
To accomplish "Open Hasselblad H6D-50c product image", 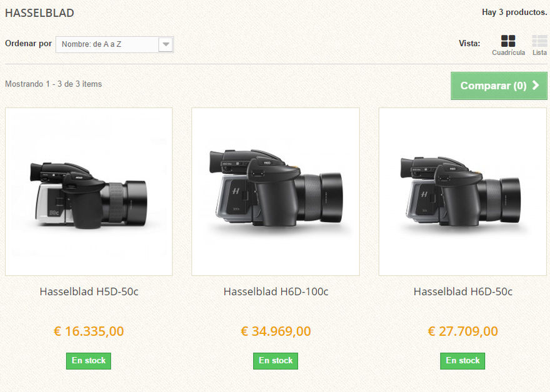I will pos(462,191).
